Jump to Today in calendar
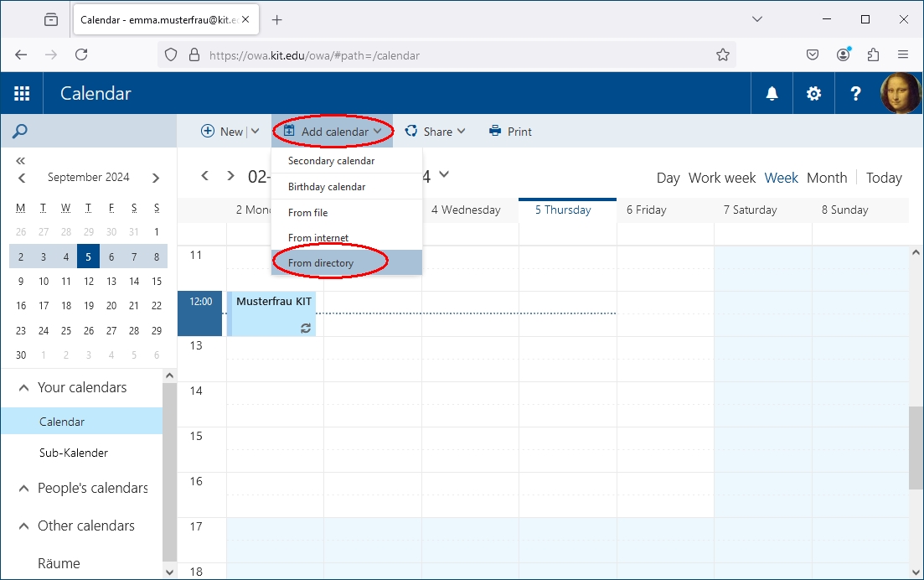Viewport: 924px width, 580px height. pyautogui.click(x=884, y=178)
